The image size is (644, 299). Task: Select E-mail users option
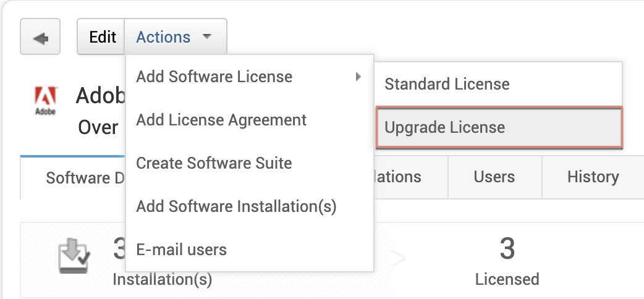pyautogui.click(x=181, y=250)
